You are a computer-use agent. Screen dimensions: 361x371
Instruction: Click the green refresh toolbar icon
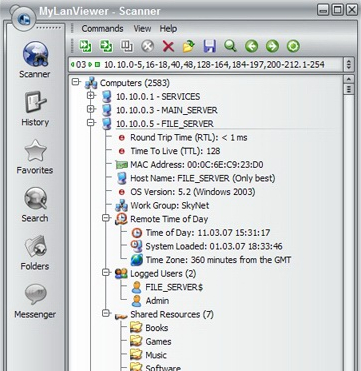(293, 46)
